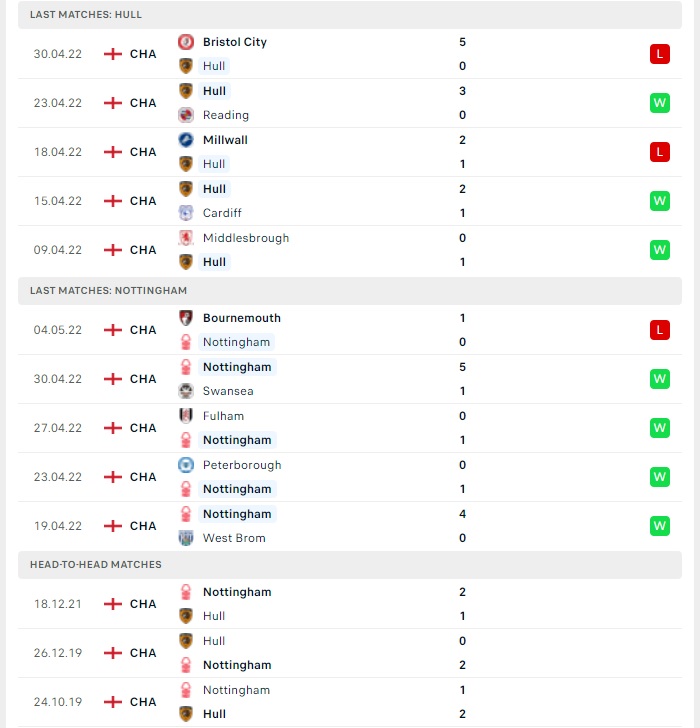Click the Last Matches: Nottingham section header

350,291
